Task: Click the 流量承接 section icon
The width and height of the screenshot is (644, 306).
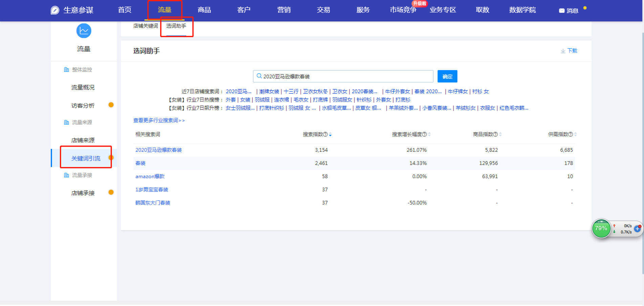Action: (x=66, y=175)
